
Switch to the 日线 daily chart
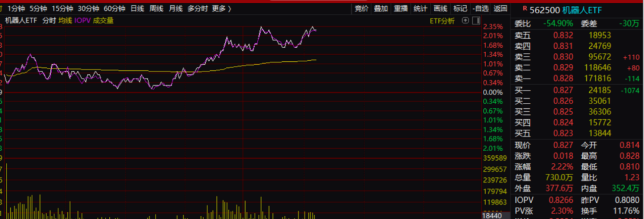(x=137, y=8)
